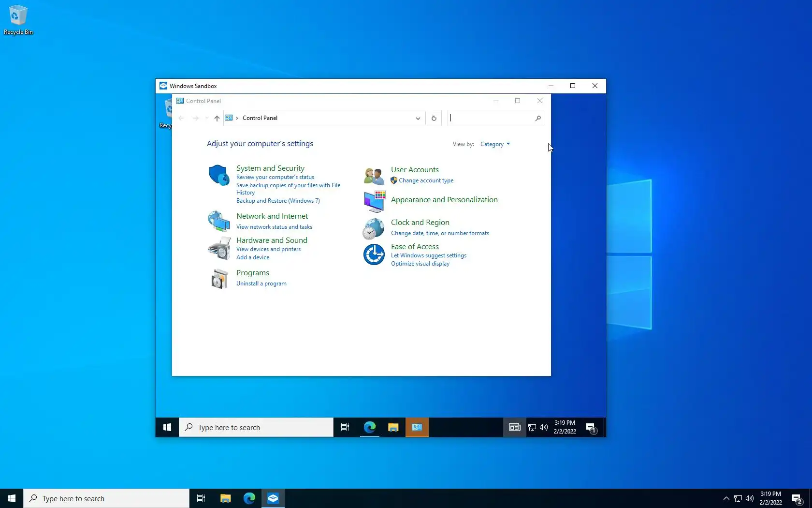812x508 pixels.
Task: Open Backup and Restore (Windows 7)
Action: 278,201
